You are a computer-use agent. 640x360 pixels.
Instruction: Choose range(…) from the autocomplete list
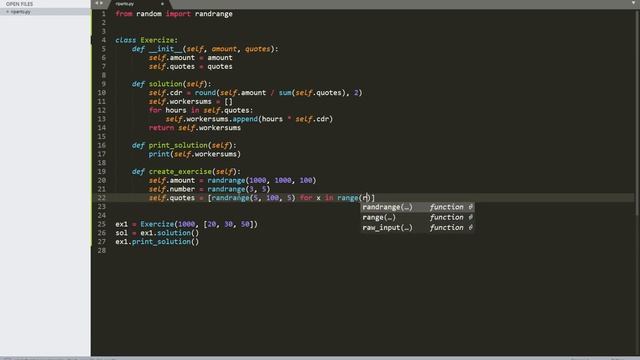click(x=417, y=217)
